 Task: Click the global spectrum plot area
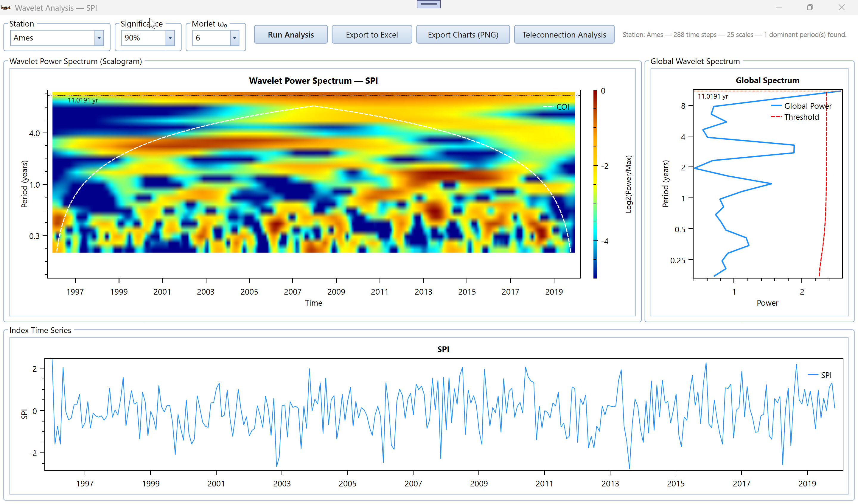pos(767,184)
